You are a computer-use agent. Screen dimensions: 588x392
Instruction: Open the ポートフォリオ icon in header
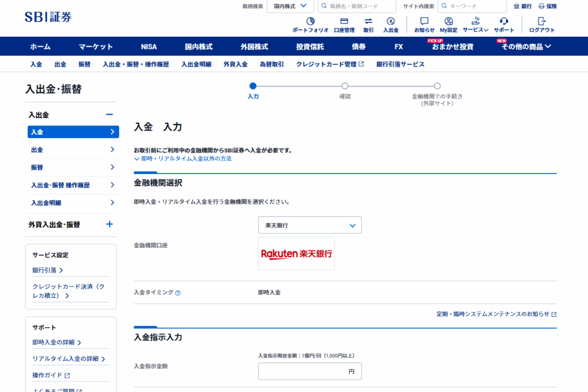click(310, 21)
